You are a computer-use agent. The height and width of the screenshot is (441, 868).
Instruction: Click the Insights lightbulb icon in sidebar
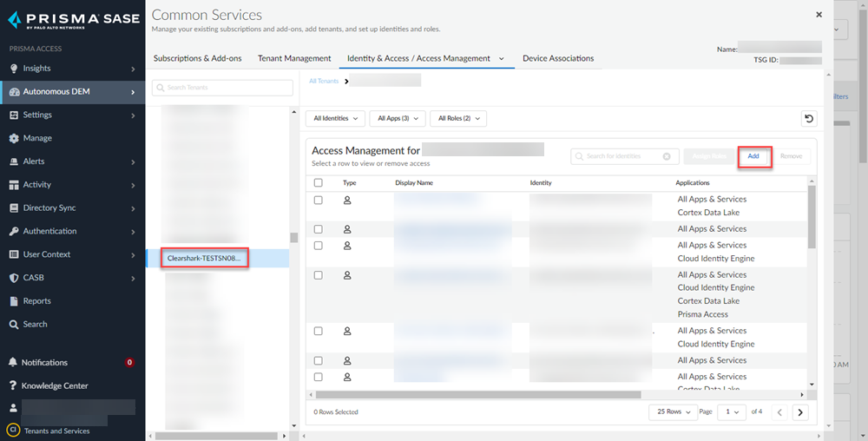point(14,69)
